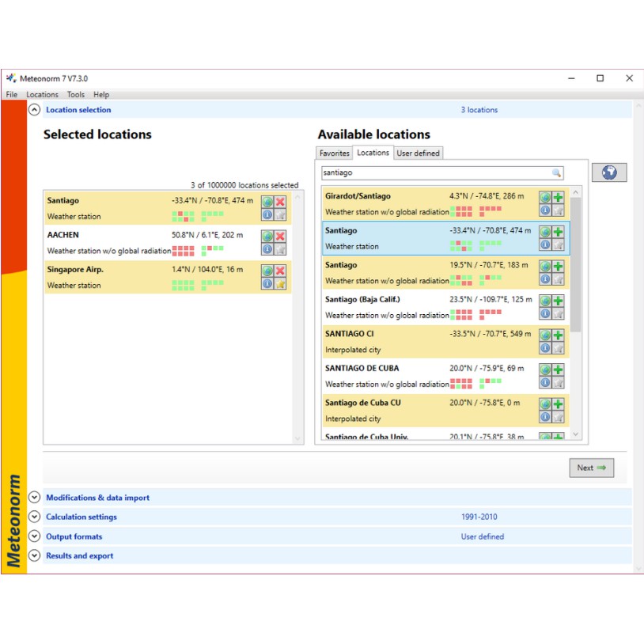The width and height of the screenshot is (644, 644).
Task: Open info for SANTIAGO CI interpolated city
Action: coord(545,348)
